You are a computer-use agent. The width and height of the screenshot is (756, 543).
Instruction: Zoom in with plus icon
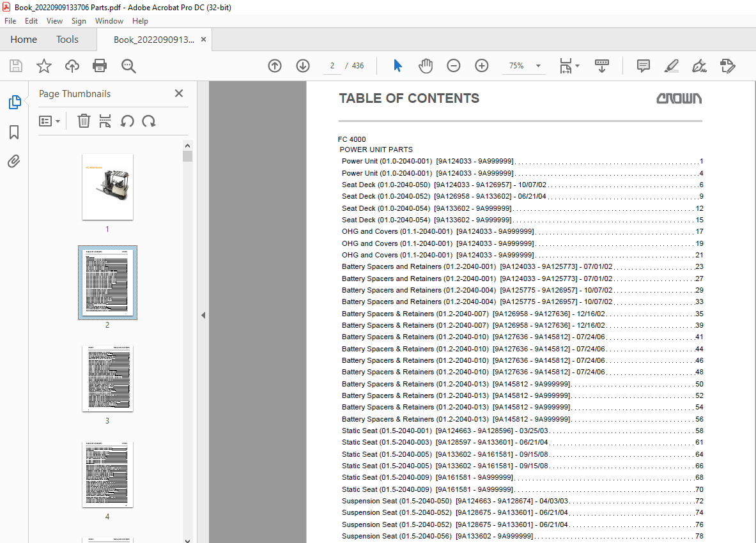[482, 66]
